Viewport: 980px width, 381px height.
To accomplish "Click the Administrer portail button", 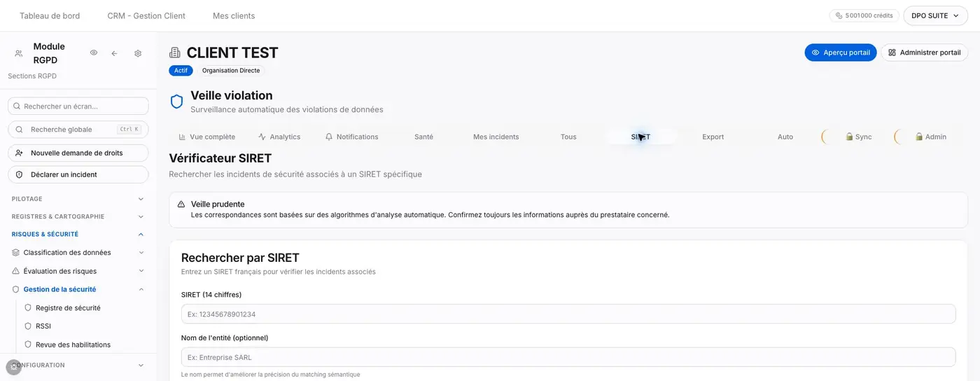I will (x=925, y=53).
